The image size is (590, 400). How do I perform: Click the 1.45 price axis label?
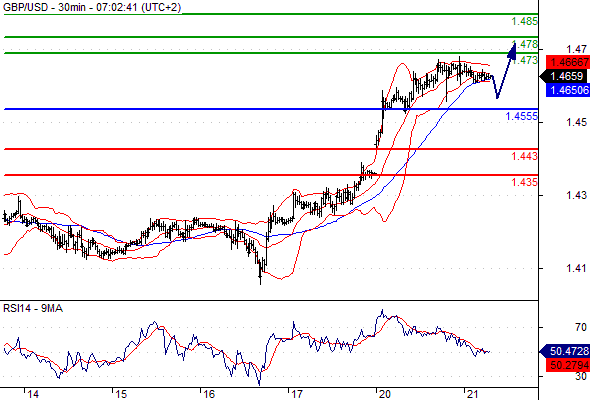coord(576,123)
